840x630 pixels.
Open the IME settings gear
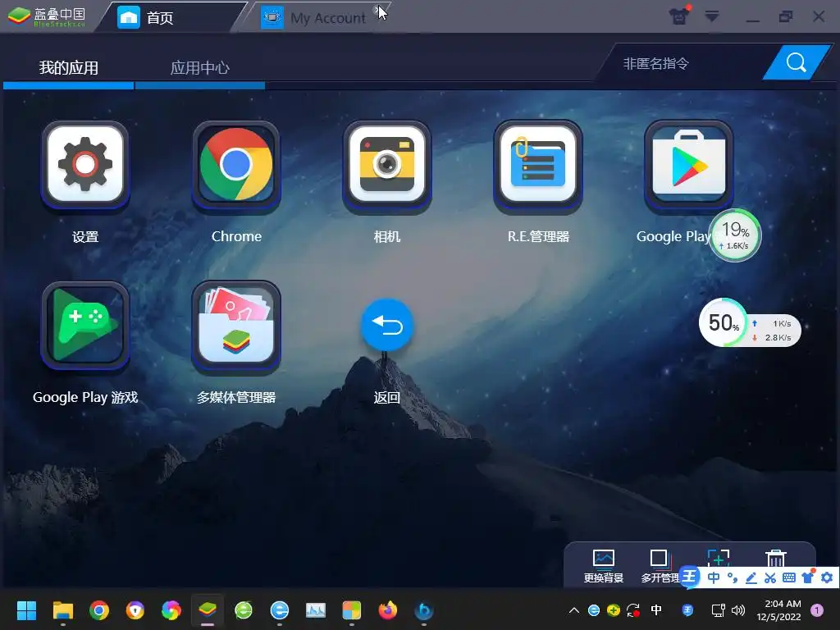(827, 577)
